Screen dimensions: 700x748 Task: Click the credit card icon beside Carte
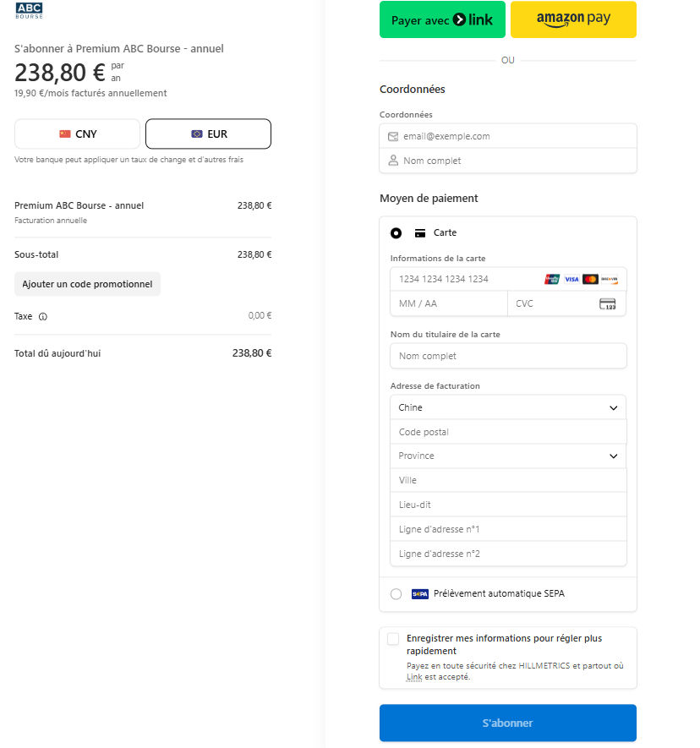420,232
